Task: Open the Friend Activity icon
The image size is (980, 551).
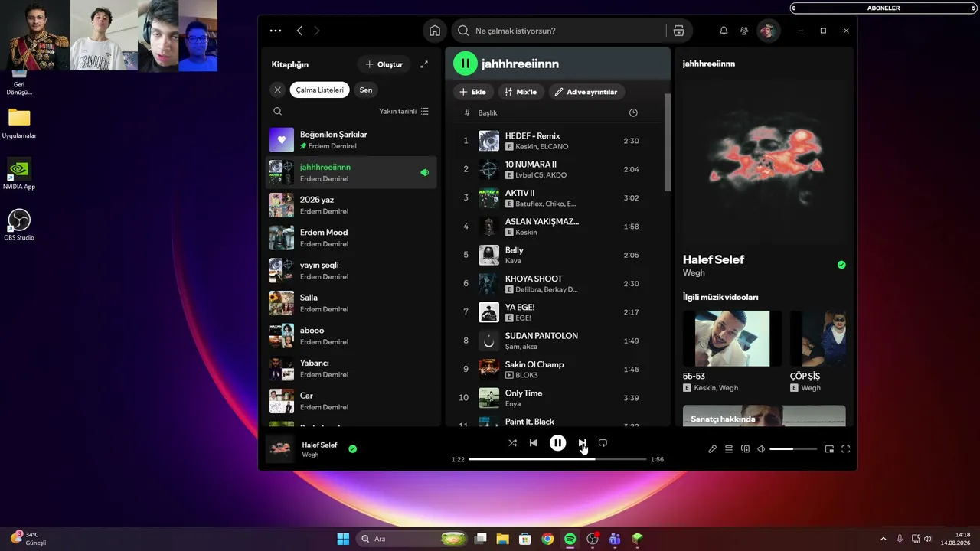Action: (x=744, y=31)
